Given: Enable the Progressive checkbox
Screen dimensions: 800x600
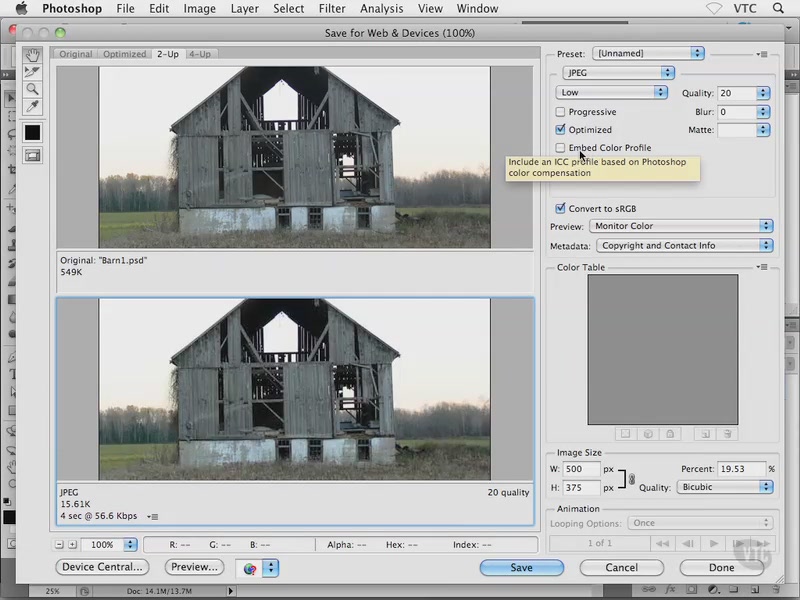Looking at the screenshot, I should [x=560, y=112].
